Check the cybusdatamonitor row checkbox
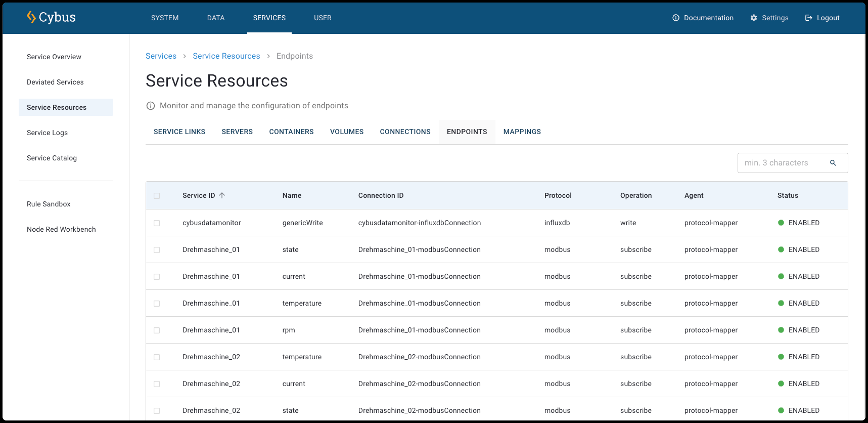Screen dimensions: 868x423 (157, 223)
